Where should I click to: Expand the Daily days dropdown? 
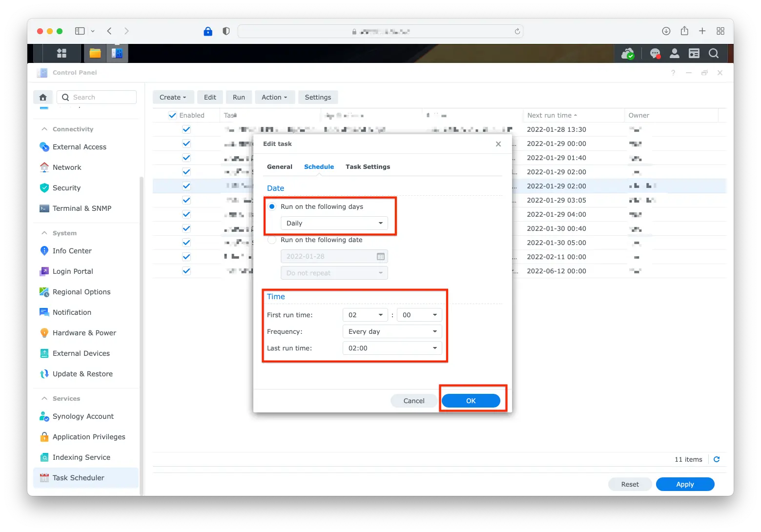click(334, 223)
